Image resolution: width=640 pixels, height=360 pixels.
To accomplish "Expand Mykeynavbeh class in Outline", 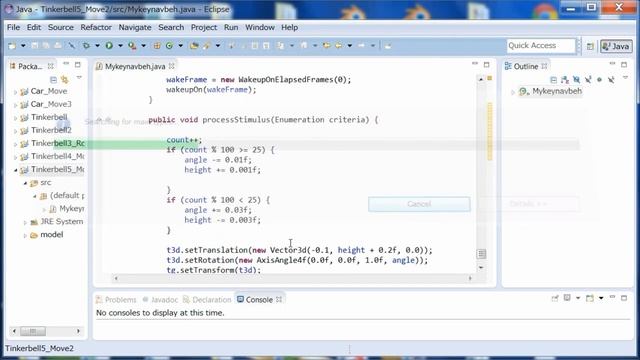I will click(513, 92).
